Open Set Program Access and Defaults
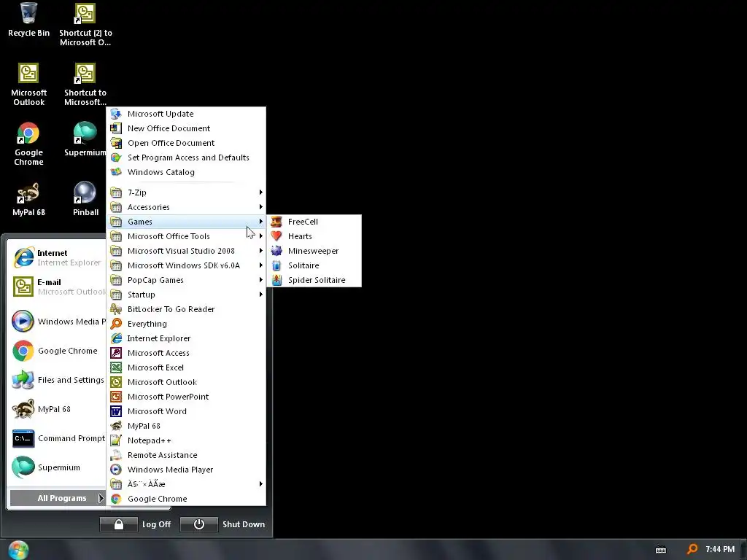Image resolution: width=747 pixels, height=560 pixels. tap(186, 157)
